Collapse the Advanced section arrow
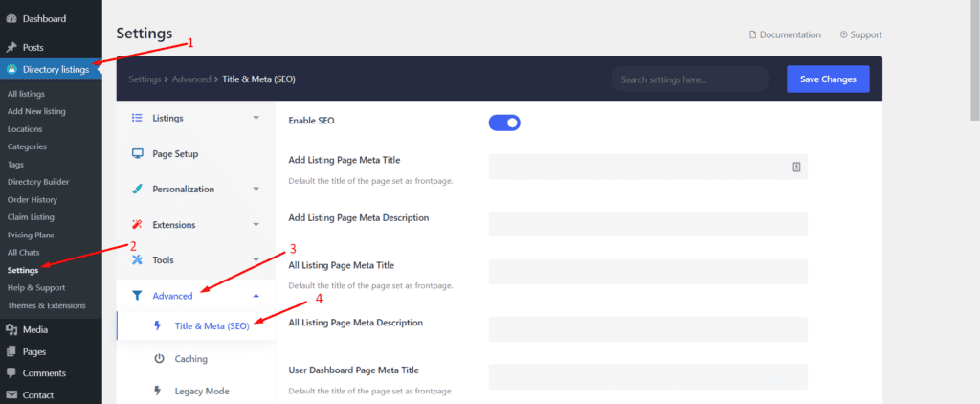 [256, 296]
